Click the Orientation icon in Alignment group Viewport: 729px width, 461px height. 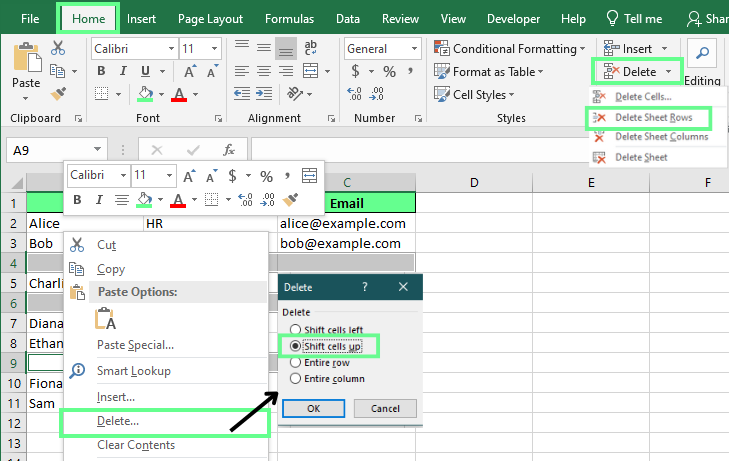295,93
